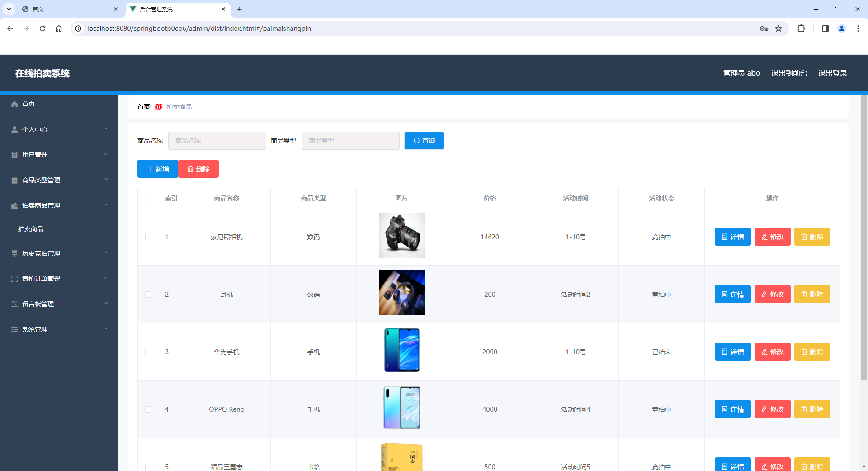Screen dimensions: 868x471
Task: Open 详情 for 索尼照相机
Action: click(732, 237)
